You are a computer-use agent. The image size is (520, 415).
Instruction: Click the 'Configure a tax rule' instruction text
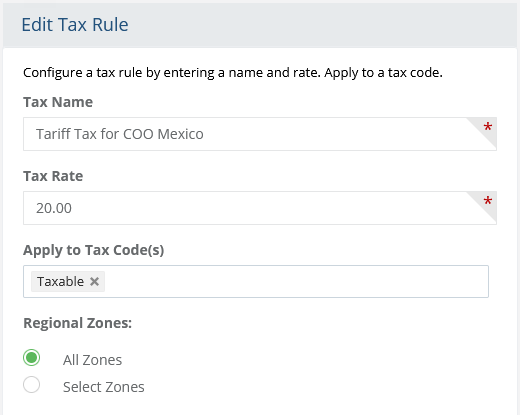(x=233, y=73)
